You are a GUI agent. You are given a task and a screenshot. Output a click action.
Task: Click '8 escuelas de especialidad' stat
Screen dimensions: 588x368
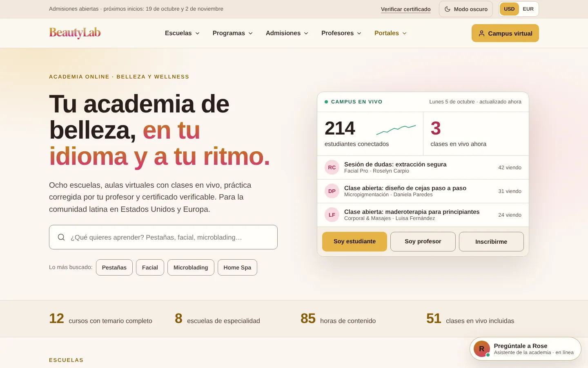click(217, 319)
